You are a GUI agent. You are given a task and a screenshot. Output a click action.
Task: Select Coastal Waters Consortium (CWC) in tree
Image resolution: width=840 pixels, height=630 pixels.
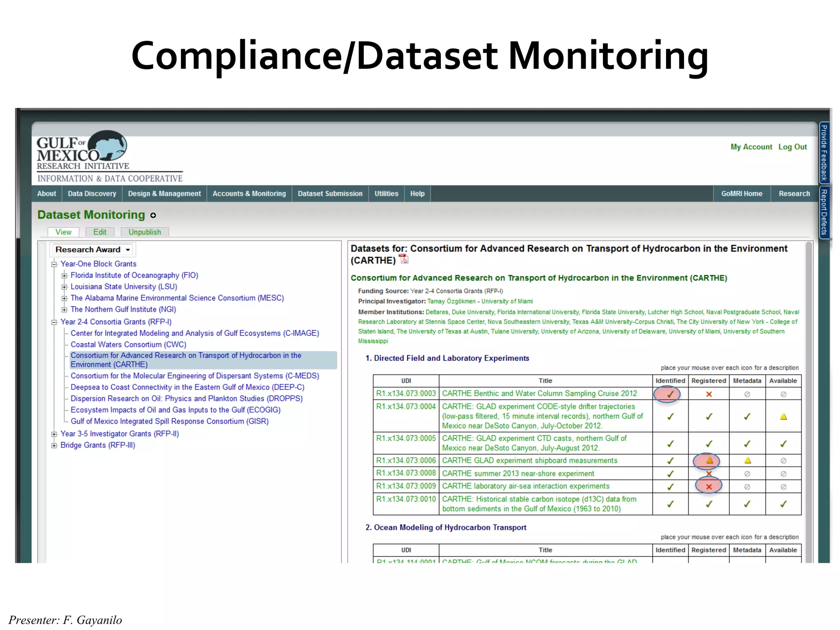click(128, 345)
